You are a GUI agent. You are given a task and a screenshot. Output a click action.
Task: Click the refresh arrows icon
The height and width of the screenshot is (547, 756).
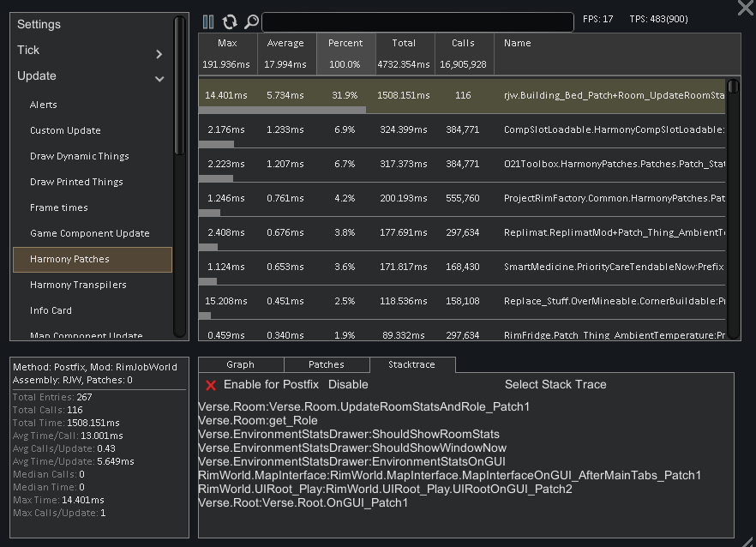[230, 21]
